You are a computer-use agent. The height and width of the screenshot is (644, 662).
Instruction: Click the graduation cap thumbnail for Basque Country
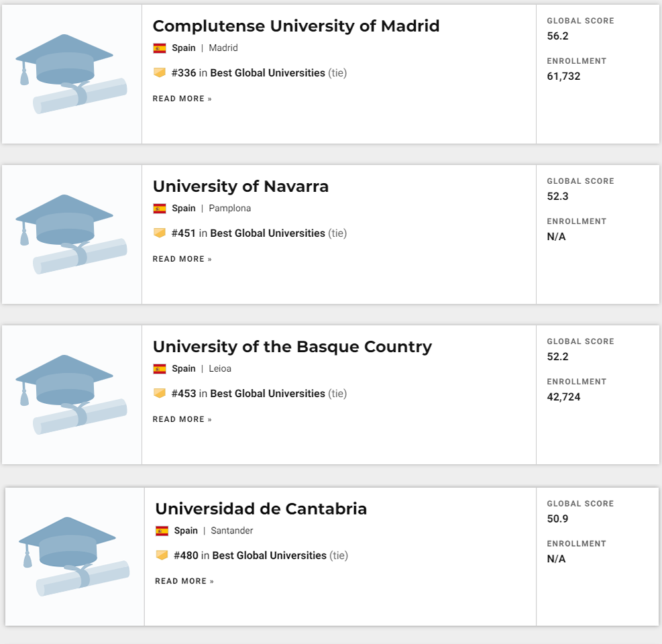click(x=71, y=395)
